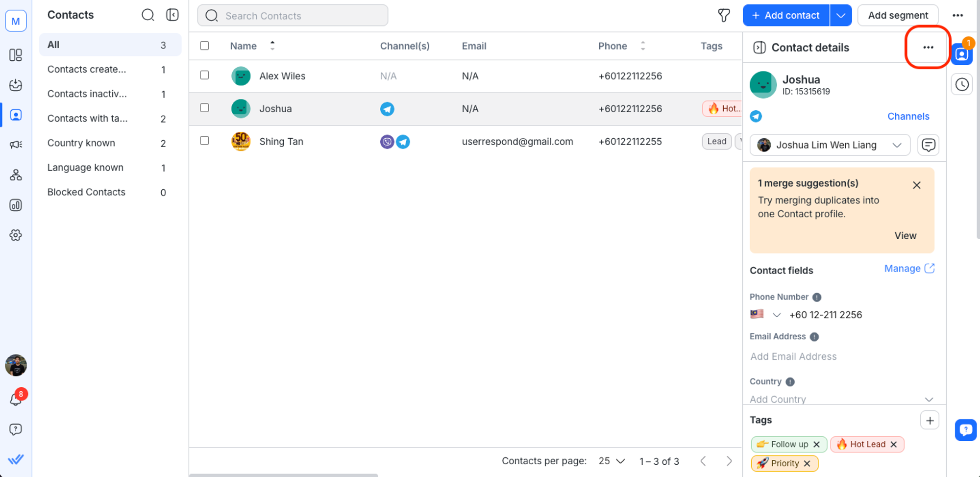This screenshot has width=980, height=477.
Task: Expand the Add contact dropdown arrow
Action: coord(841,16)
